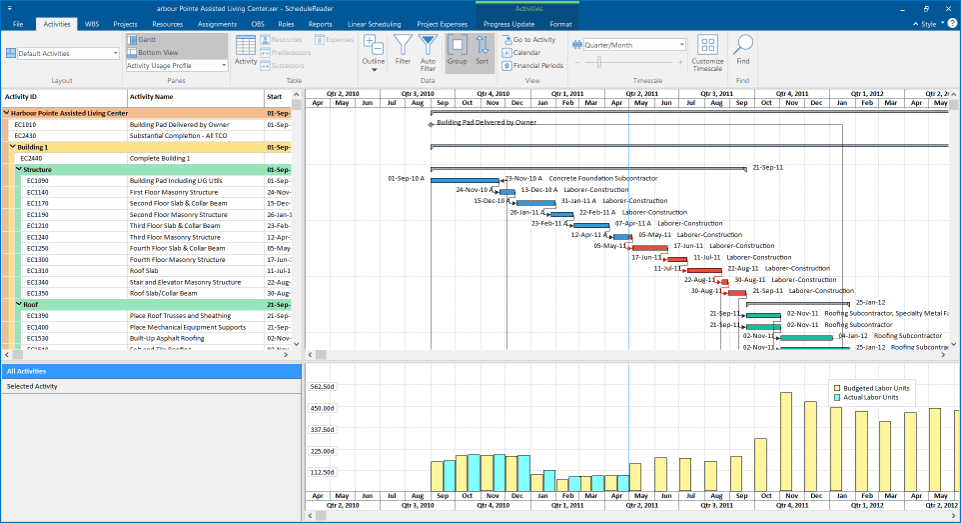Switch to the Resources tab
The height and width of the screenshot is (523, 961).
(167, 24)
